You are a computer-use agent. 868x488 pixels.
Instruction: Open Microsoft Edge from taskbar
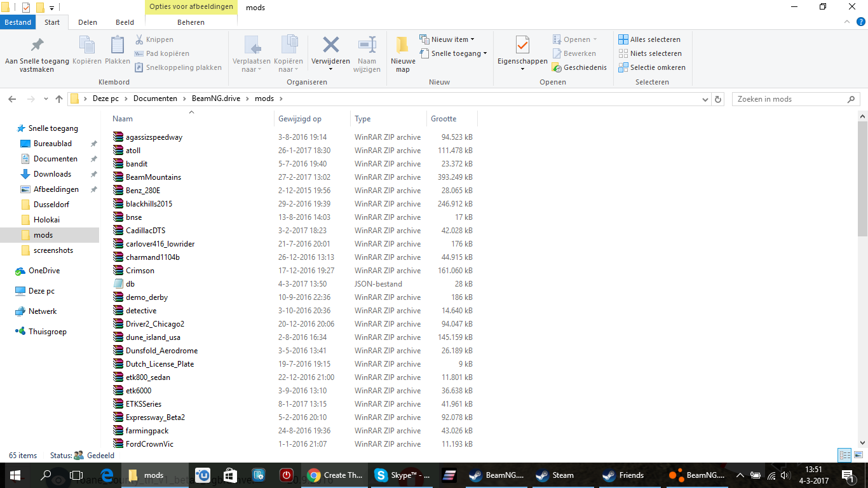[x=107, y=475]
